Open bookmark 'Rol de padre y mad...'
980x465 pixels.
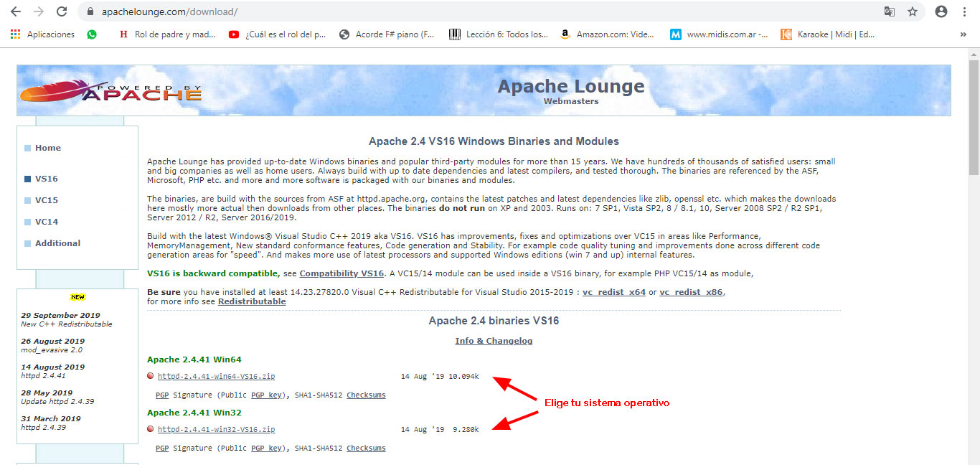[x=167, y=34]
